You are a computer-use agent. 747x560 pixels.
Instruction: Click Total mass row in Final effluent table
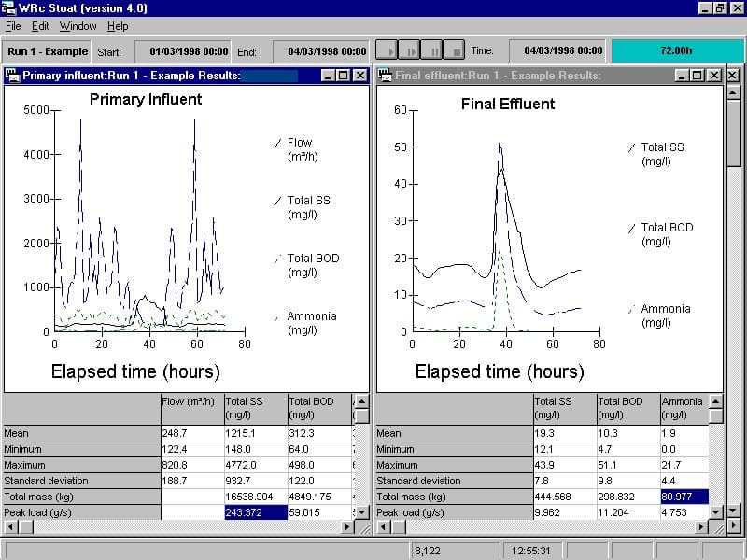click(x=455, y=497)
